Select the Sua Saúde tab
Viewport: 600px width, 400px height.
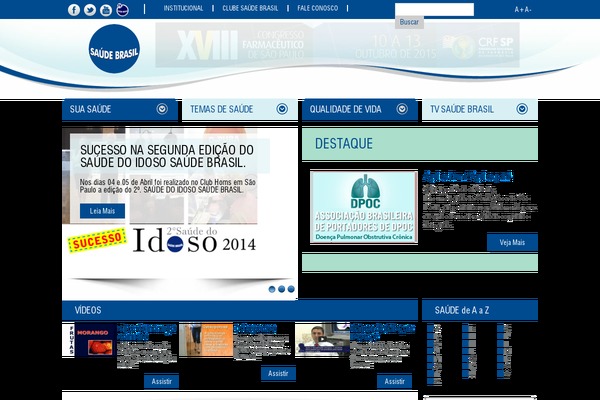tap(120, 109)
